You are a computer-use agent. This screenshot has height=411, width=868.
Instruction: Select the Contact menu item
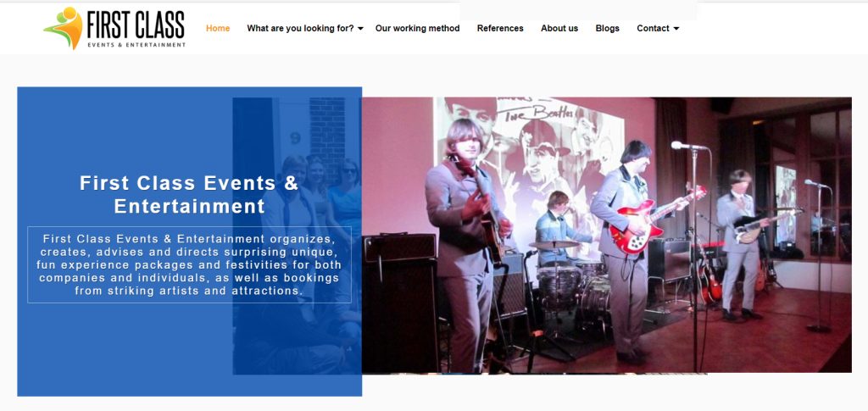[653, 28]
